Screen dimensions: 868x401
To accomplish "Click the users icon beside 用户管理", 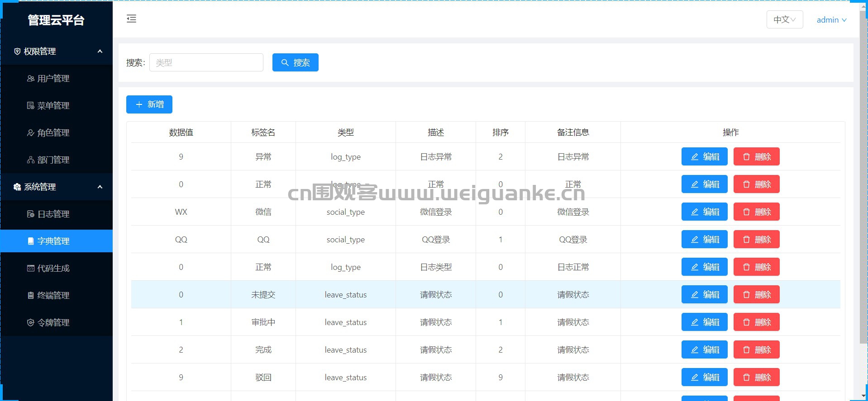I will (x=31, y=78).
